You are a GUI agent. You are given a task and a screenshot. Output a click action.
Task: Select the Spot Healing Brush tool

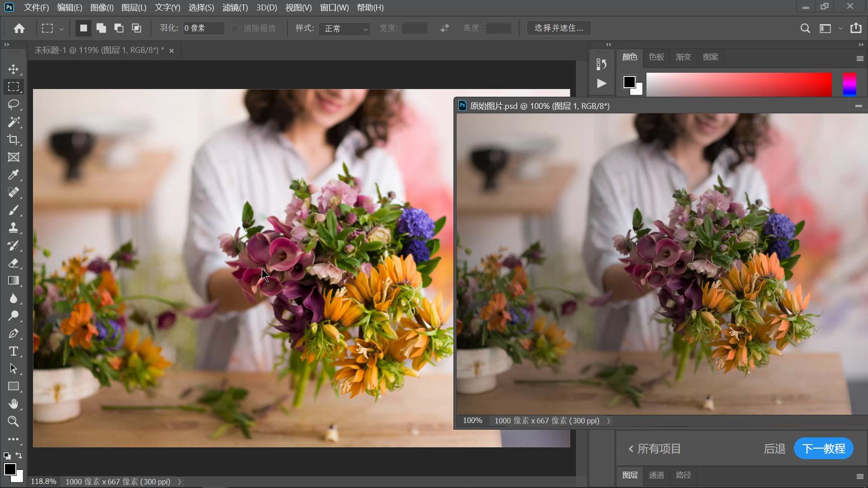pos(14,192)
